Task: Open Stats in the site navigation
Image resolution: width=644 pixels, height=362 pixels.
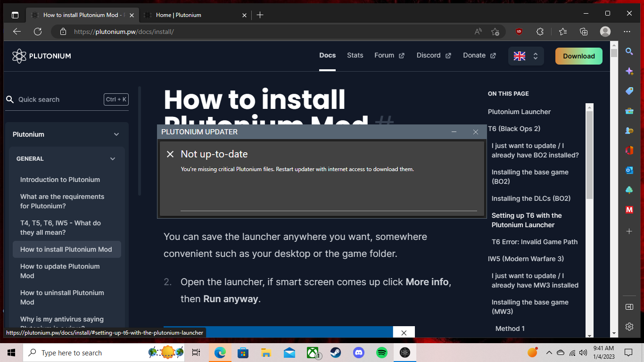Action: click(355, 55)
